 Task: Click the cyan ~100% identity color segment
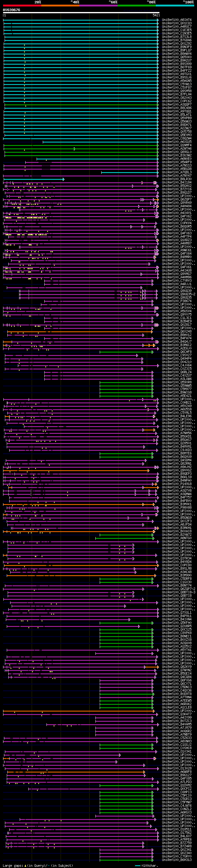(175, 6)
